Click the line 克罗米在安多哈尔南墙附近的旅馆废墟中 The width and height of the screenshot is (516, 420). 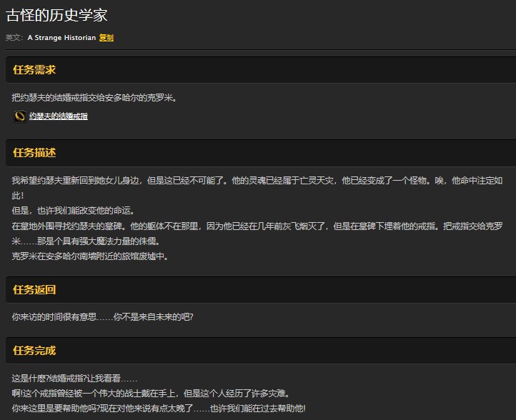90,256
